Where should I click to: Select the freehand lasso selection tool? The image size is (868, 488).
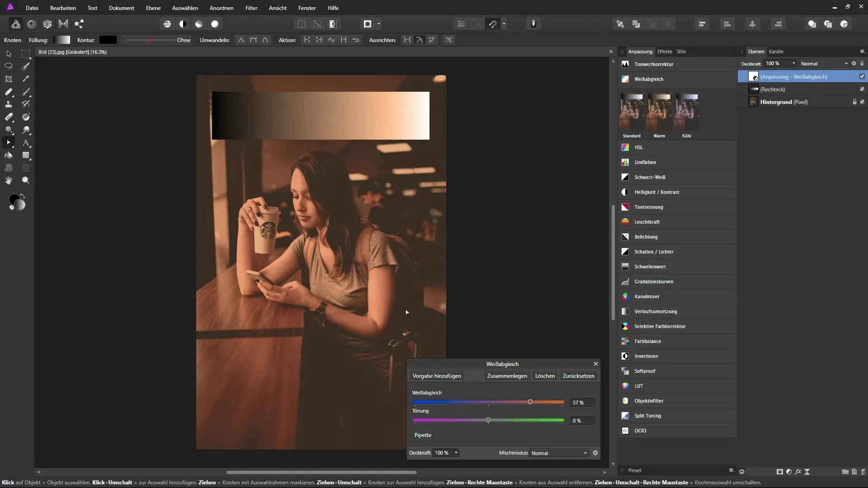(x=9, y=66)
